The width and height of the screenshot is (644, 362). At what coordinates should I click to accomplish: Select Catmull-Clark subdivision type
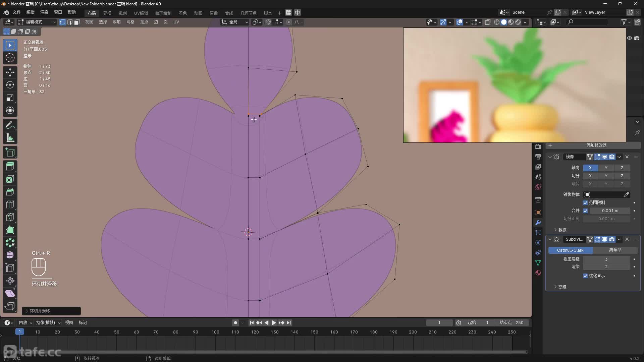point(570,250)
